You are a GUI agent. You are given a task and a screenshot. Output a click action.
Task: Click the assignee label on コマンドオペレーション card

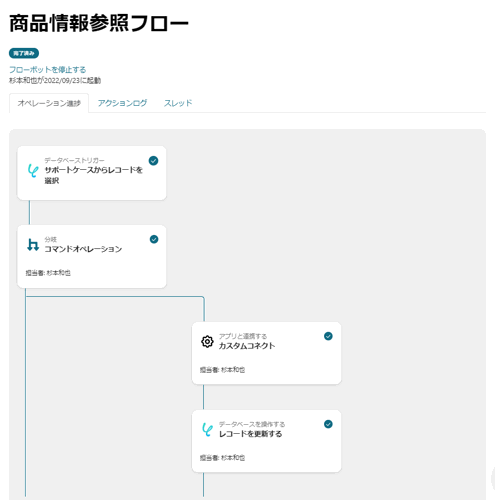[48, 273]
